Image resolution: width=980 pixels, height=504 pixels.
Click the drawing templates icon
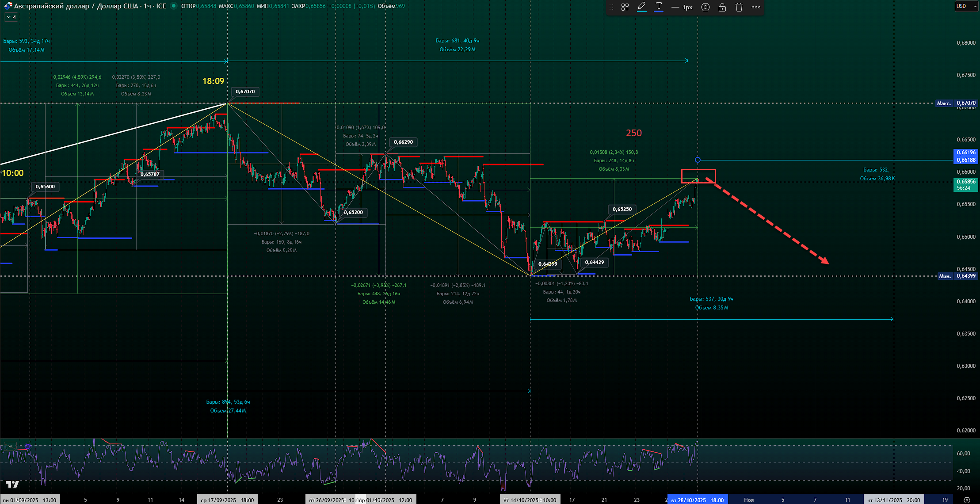coord(625,7)
